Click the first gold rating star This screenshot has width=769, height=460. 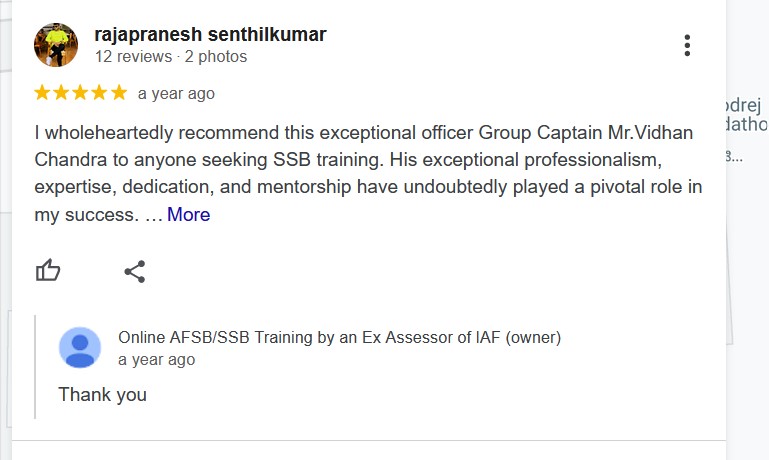(x=42, y=93)
